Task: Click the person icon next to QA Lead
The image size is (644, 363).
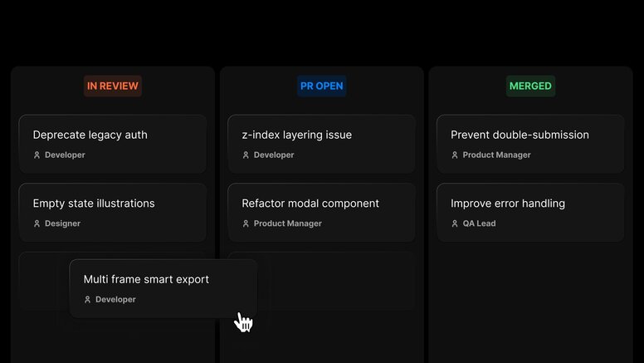Action: pyautogui.click(x=455, y=223)
